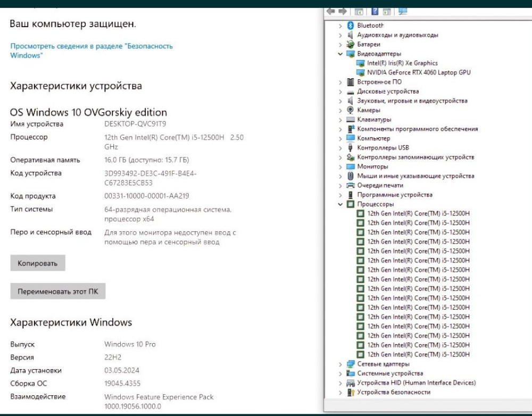Click the blue Help question mark icon
Image resolution: width=532 pixels, height=416 pixels.
point(375,11)
